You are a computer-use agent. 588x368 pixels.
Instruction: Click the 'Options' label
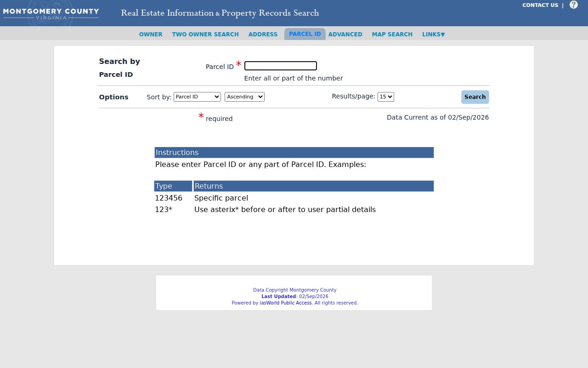click(x=113, y=97)
